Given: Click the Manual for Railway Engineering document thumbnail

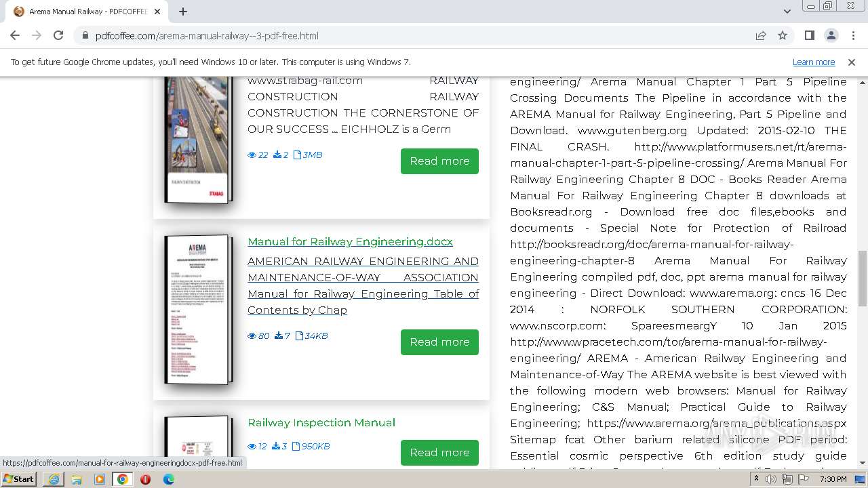Looking at the screenshot, I should tap(199, 309).
